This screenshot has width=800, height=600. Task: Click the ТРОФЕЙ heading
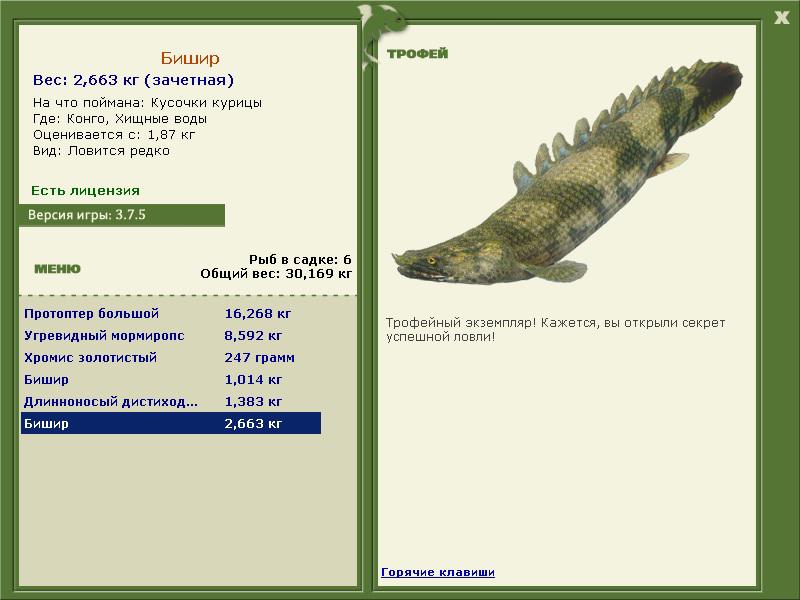pyautogui.click(x=417, y=54)
